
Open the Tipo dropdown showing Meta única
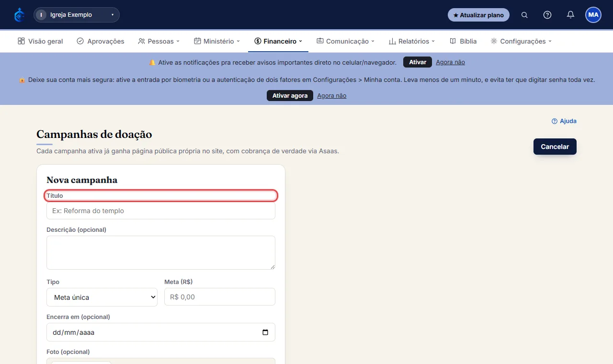pos(102,297)
